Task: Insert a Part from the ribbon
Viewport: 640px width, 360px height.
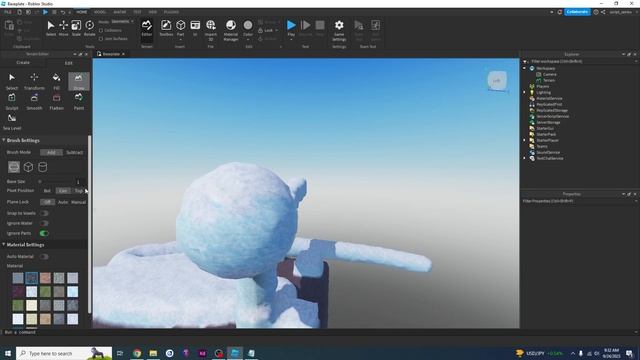Action: (x=180, y=27)
